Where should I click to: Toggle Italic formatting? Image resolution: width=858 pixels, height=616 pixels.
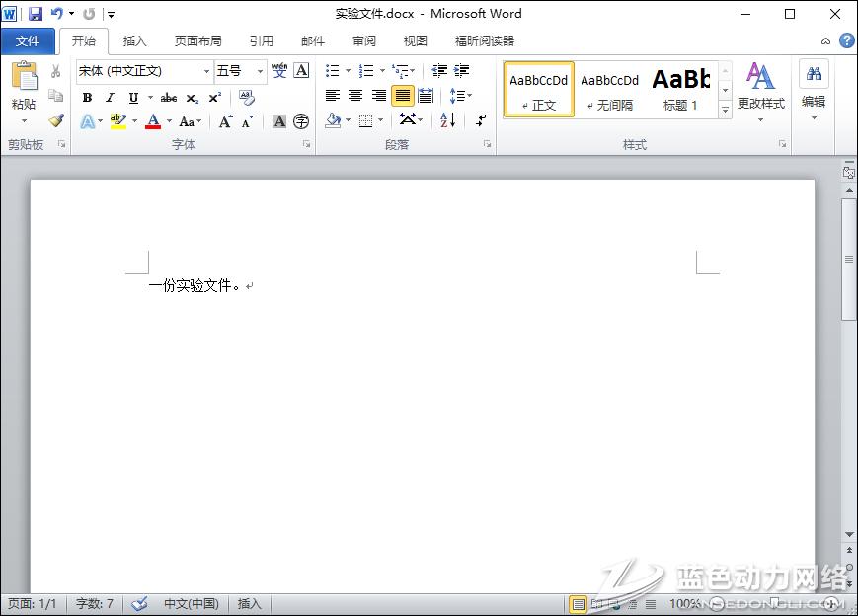pyautogui.click(x=110, y=98)
